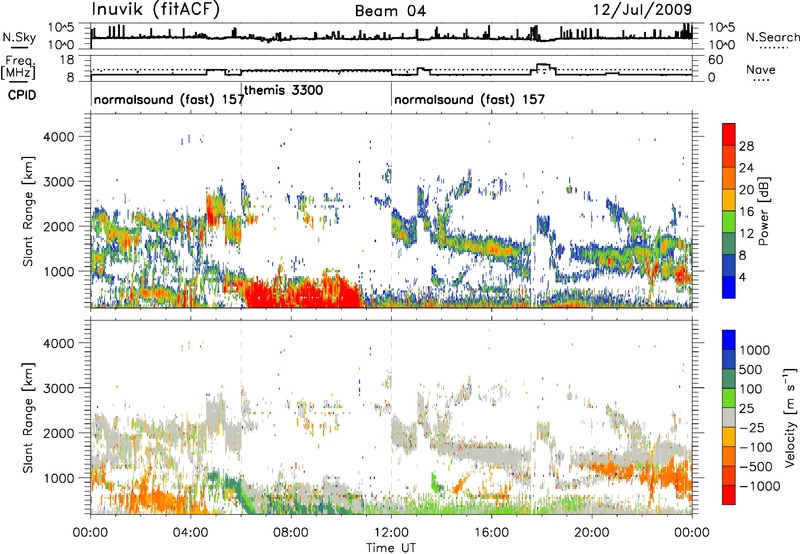Click the '1000' tick on velocity panel axis
The image size is (800, 554).
59,478
